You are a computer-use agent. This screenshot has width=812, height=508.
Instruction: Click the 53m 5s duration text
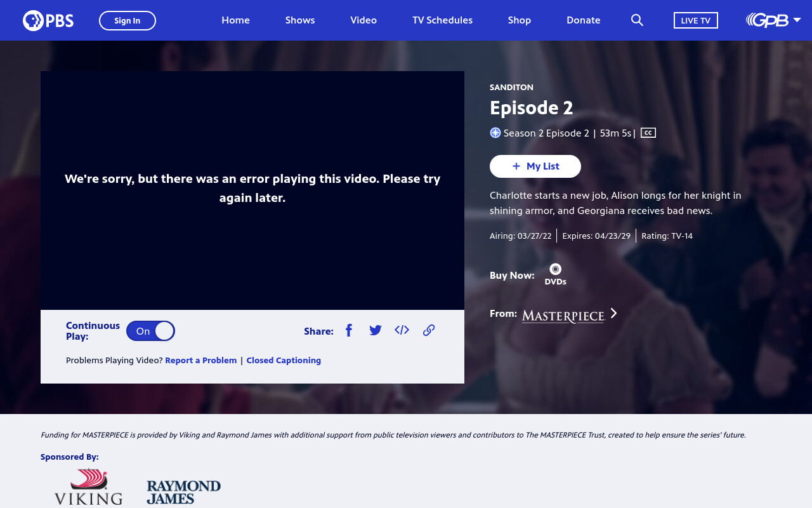click(615, 133)
